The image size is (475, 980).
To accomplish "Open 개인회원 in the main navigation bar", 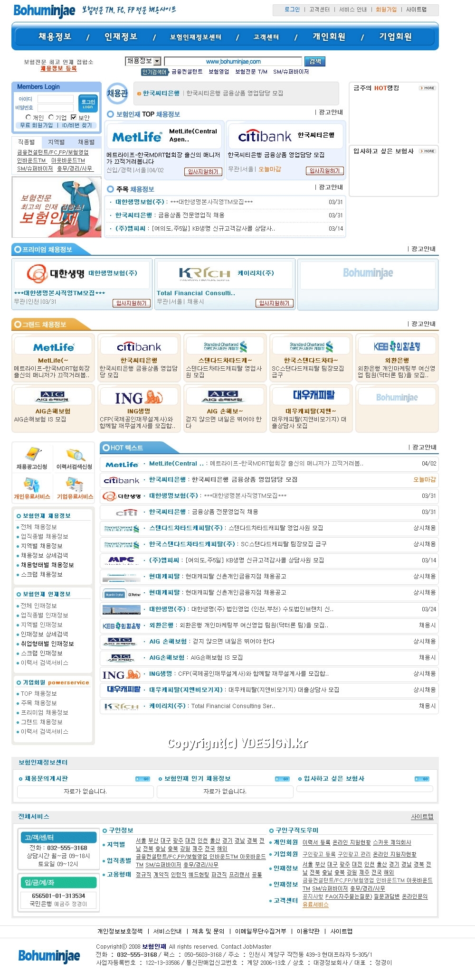I will [329, 37].
